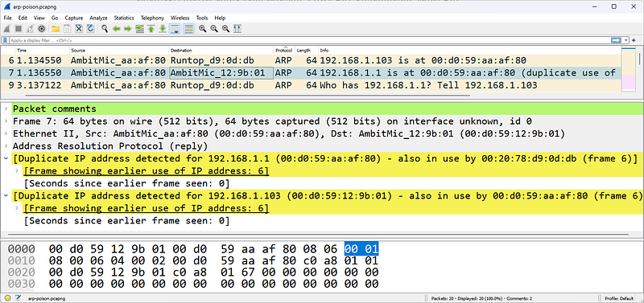Click the packet list horizontal scrollbar
Screen dimensions: 644x303
tap(248, 96)
